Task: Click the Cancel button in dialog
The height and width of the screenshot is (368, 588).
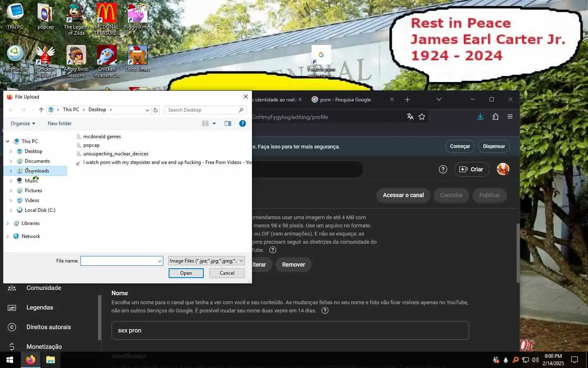Action: 227,273
